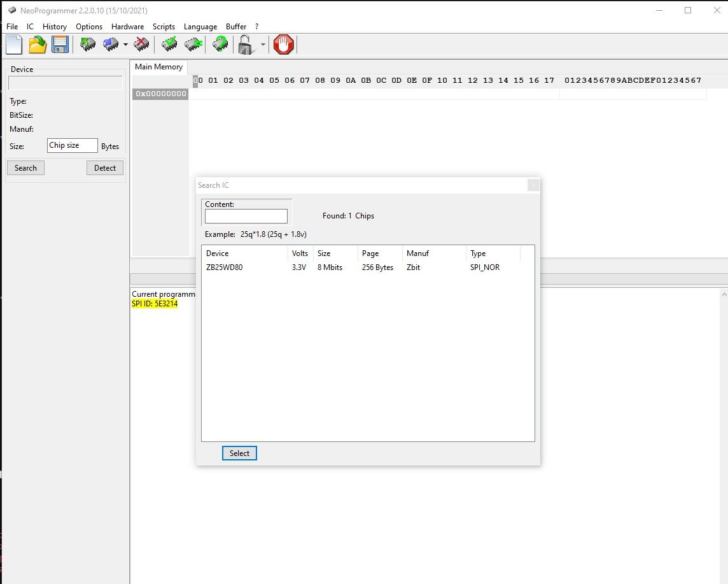The width and height of the screenshot is (728, 584).
Task: Open the Buffer menu
Action: (236, 27)
